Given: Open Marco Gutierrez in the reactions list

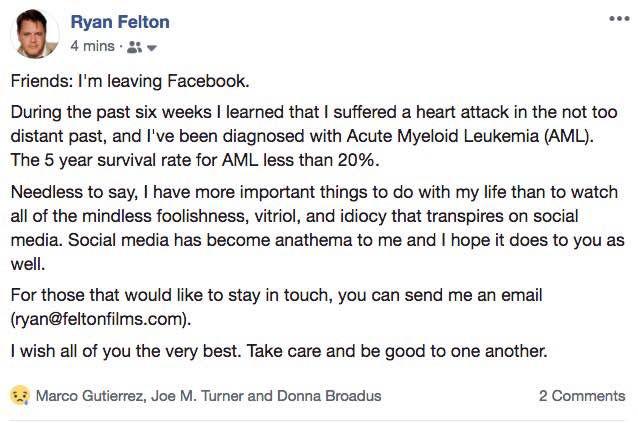Looking at the screenshot, I should (89, 396).
